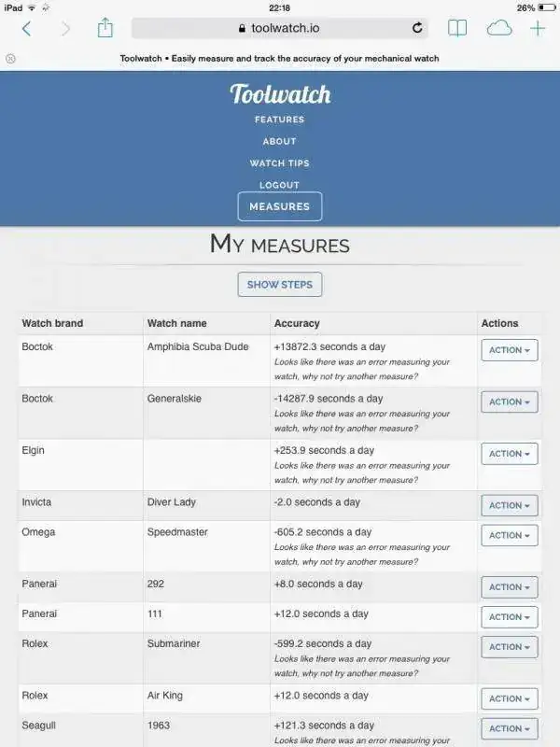The image size is (560, 747).
Task: Expand Action dropdown for Omega Speedmaster
Action: pos(510,535)
